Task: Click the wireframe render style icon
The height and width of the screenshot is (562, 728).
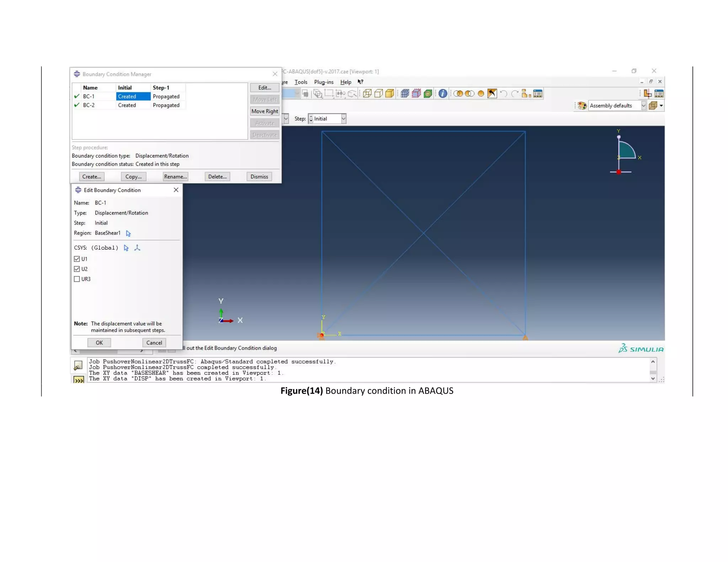Action: (x=367, y=94)
